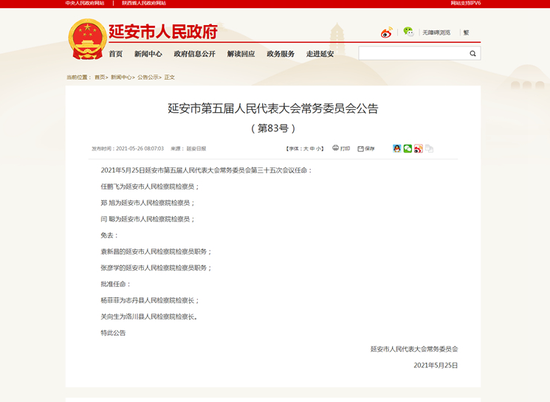This screenshot has height=402, width=550.
Task: Open the Sina Weibo icon in header
Action: click(x=386, y=33)
